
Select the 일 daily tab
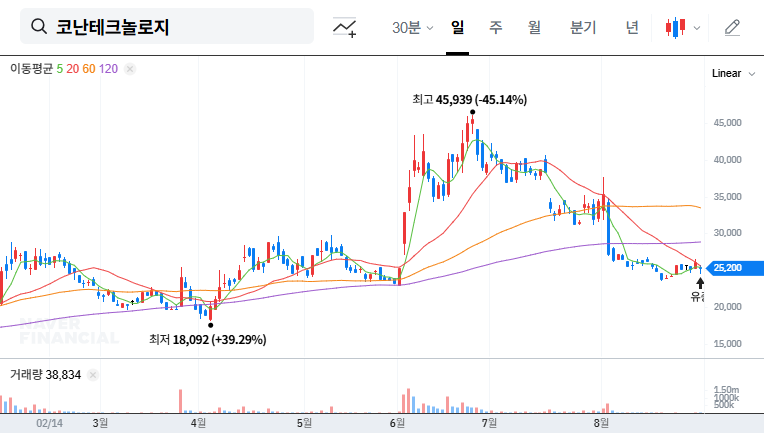457,27
